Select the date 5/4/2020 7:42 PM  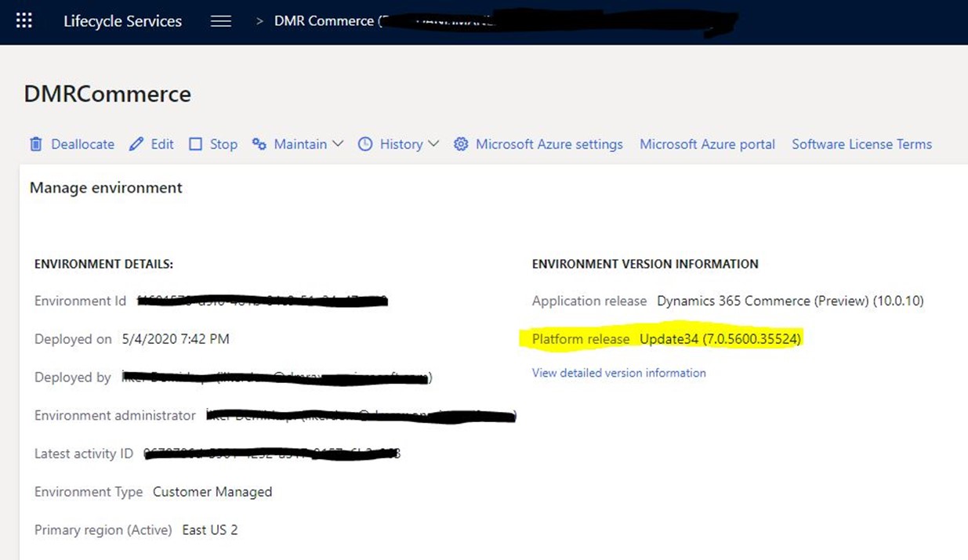176,339
